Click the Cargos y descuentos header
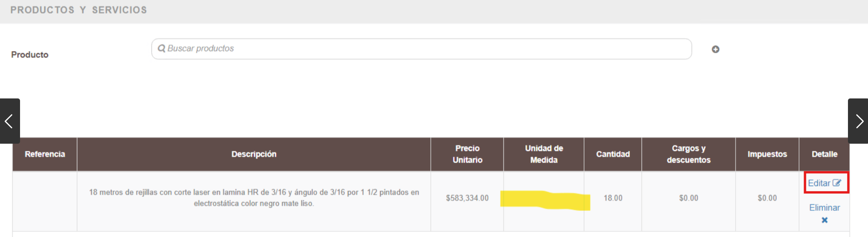 pos(688,154)
